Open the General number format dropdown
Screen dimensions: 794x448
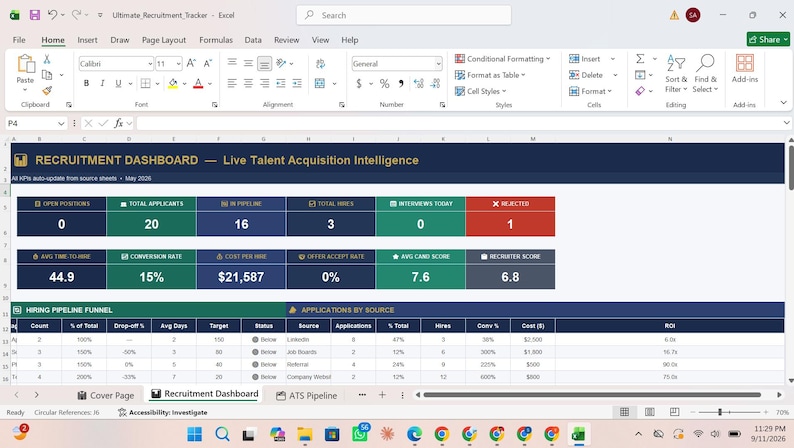[438, 64]
